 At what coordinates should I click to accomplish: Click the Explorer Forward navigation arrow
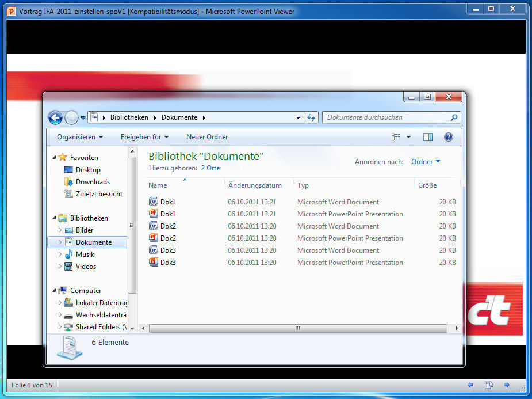71,118
